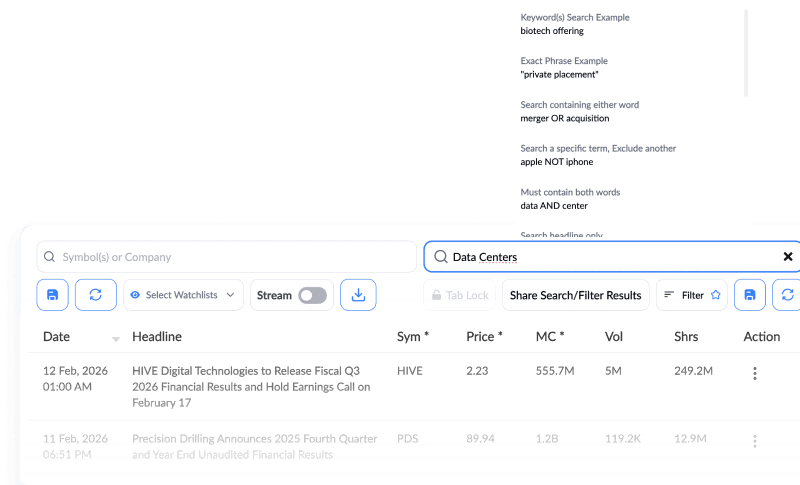Image resolution: width=800 pixels, height=485 pixels.
Task: Sort by Date column arrow
Action: 115,338
